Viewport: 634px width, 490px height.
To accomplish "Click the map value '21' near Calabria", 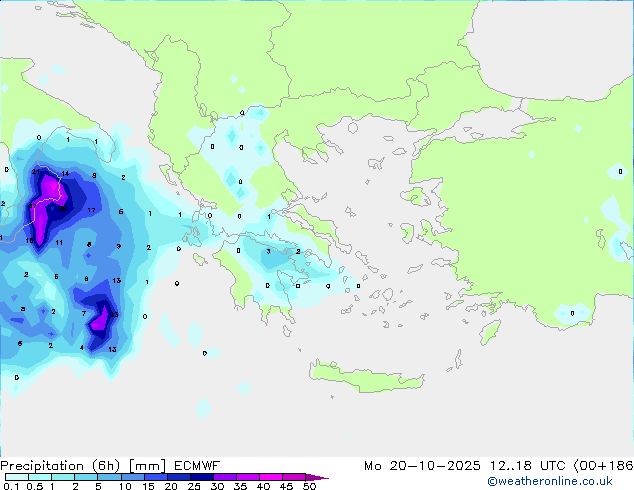I will pyautogui.click(x=36, y=172).
